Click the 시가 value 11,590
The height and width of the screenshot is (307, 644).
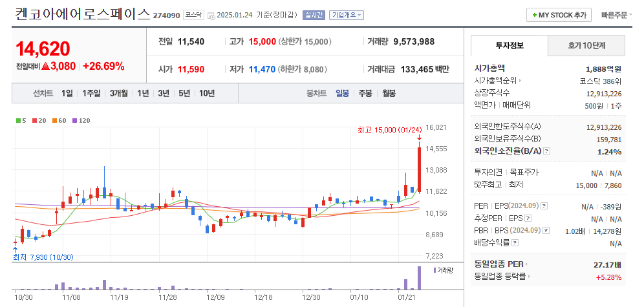tap(191, 69)
